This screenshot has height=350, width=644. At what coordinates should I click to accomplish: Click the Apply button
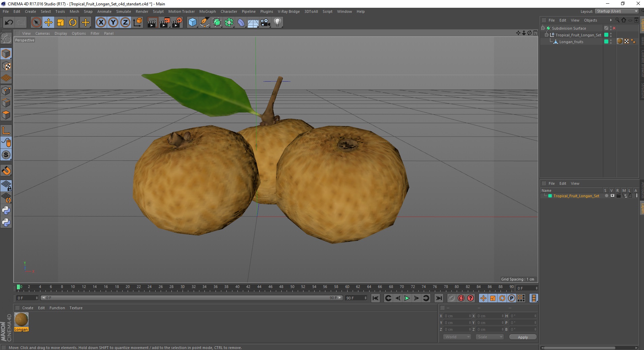[x=523, y=337]
